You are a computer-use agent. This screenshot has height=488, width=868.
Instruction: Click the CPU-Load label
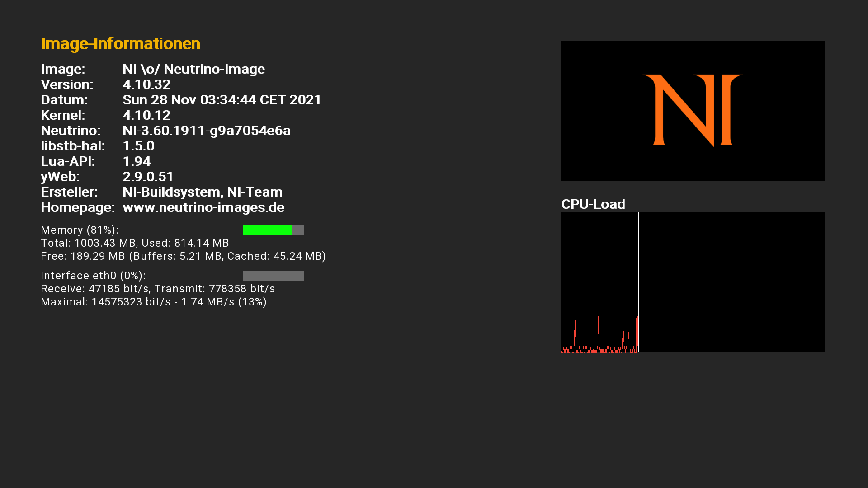pyautogui.click(x=593, y=204)
